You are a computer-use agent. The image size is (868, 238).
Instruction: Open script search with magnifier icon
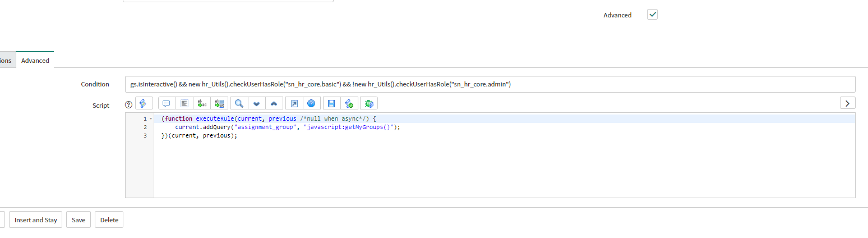(x=239, y=103)
